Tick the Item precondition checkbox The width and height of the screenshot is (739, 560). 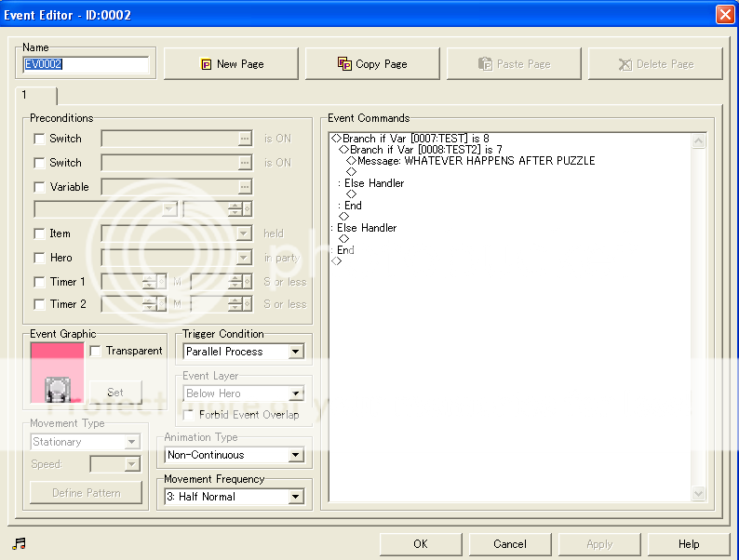pyautogui.click(x=39, y=233)
